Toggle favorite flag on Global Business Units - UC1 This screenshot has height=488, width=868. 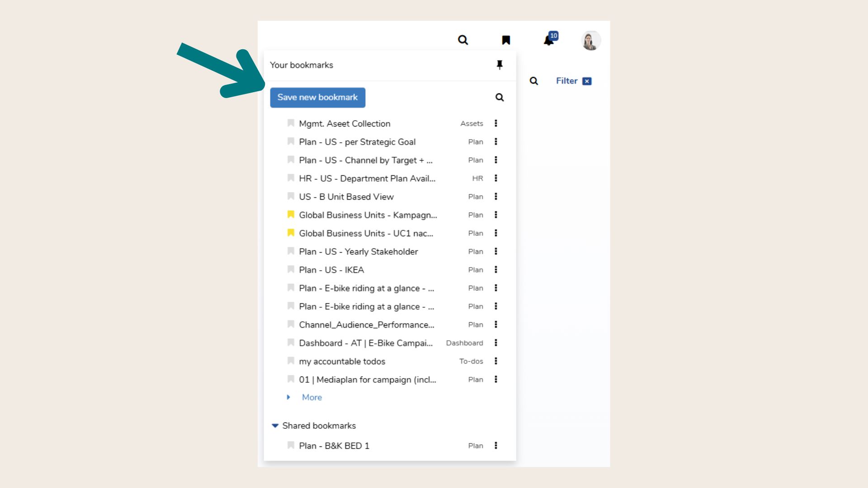[x=291, y=233]
